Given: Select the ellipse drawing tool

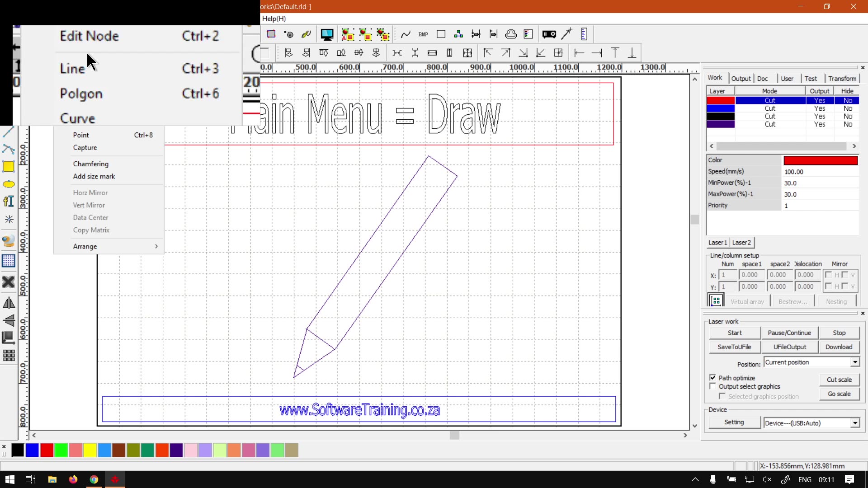Looking at the screenshot, I should [x=9, y=184].
